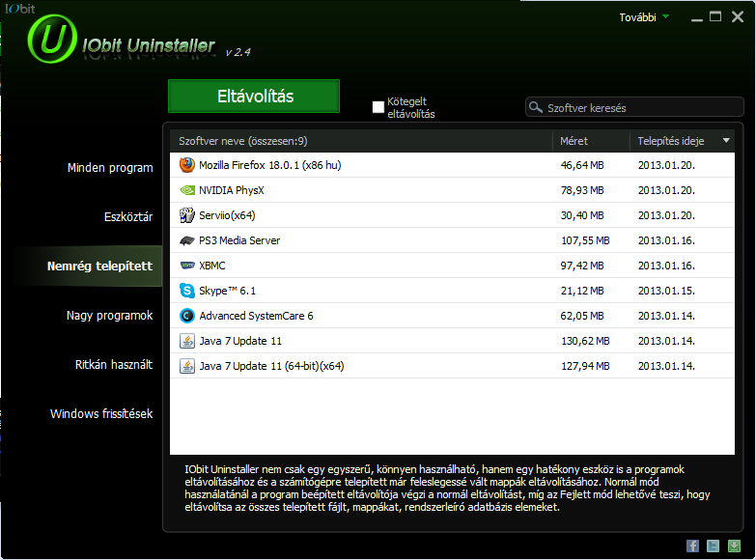Click the XBMC program icon
The height and width of the screenshot is (560, 756).
[187, 266]
